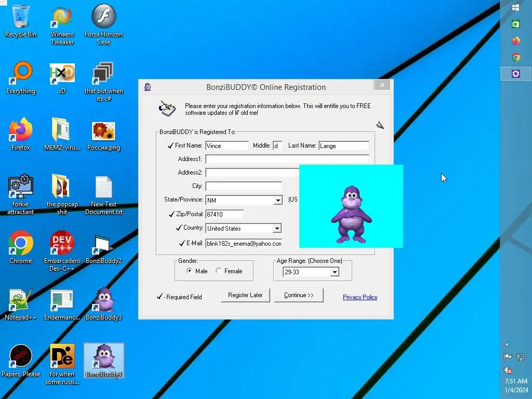Viewport: 532px width, 399px height.
Task: Select the Forza Horizon 5.exe icon
Action: [103, 25]
